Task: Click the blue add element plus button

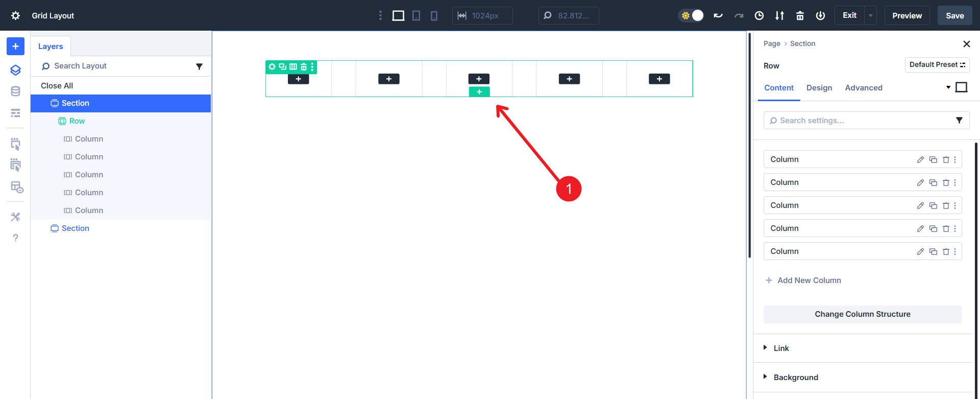Action: 15,46
